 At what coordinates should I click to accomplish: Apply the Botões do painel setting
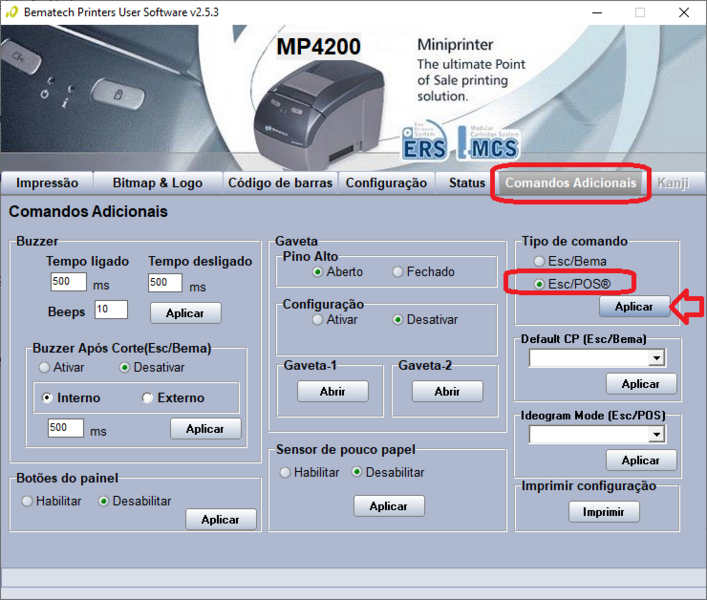point(220,520)
